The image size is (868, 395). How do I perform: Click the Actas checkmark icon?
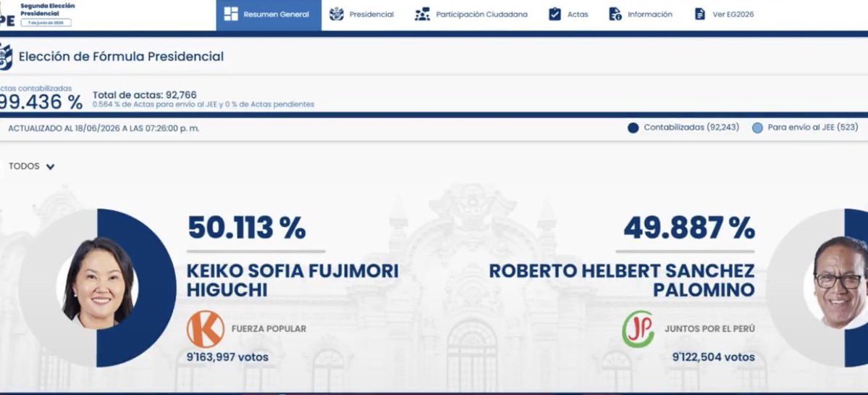click(x=555, y=14)
